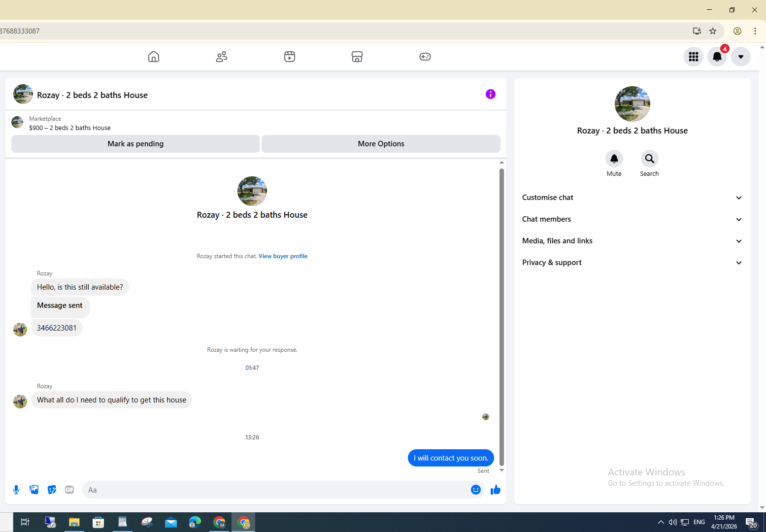
Task: Expand Media, files and links section
Action: 633,241
